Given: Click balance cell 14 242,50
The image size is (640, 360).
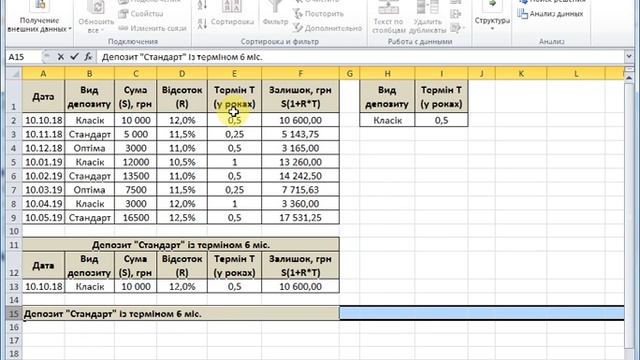Looking at the screenshot, I should pyautogui.click(x=300, y=176).
